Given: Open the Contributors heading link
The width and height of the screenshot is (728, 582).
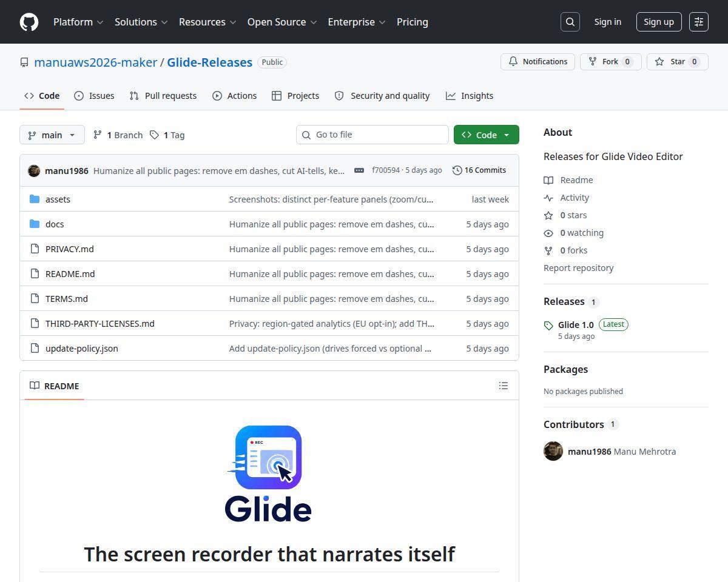Looking at the screenshot, I should click(x=574, y=424).
